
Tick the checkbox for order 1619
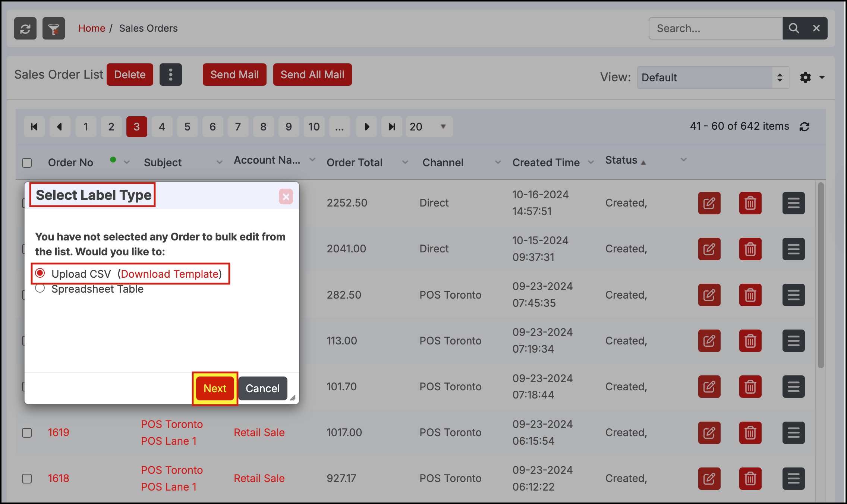pos(27,432)
